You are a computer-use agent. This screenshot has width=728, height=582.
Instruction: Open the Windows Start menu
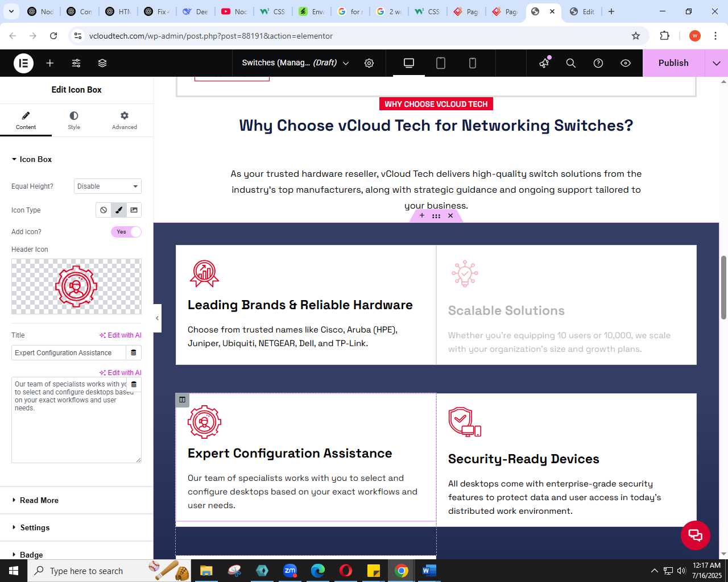pyautogui.click(x=14, y=571)
